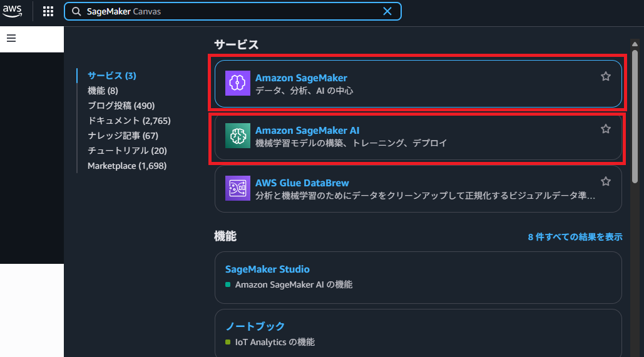Screen dimensions: 644x357
Task: Favorite Amazon SageMaker with the star
Action: coord(605,76)
